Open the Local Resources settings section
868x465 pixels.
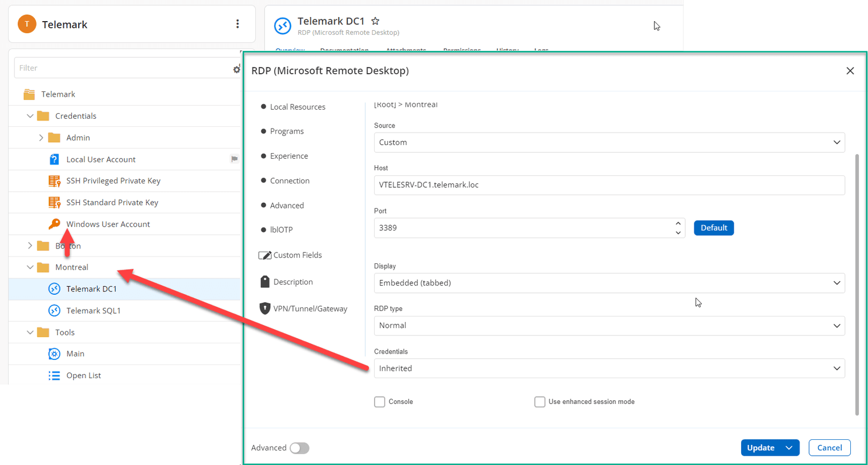[x=297, y=107]
